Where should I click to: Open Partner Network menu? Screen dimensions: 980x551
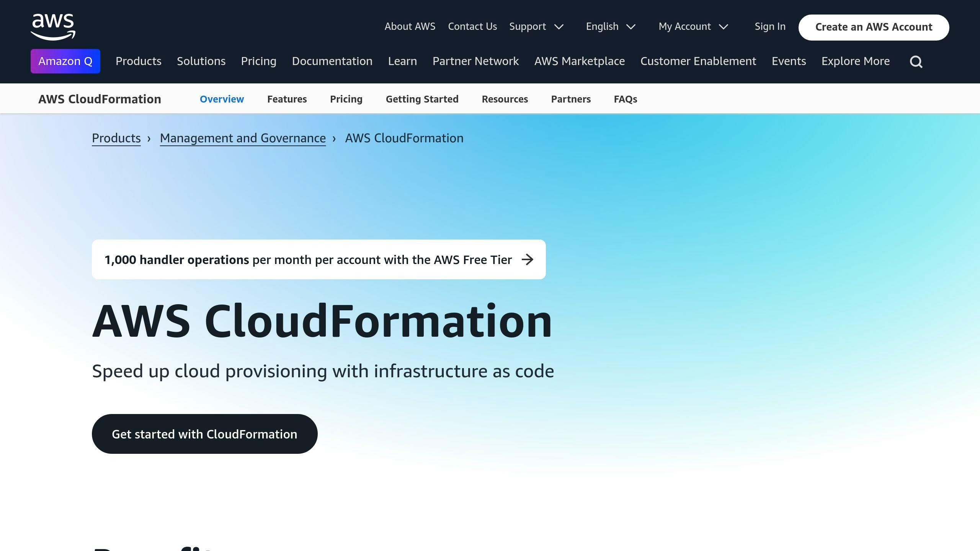[476, 61]
